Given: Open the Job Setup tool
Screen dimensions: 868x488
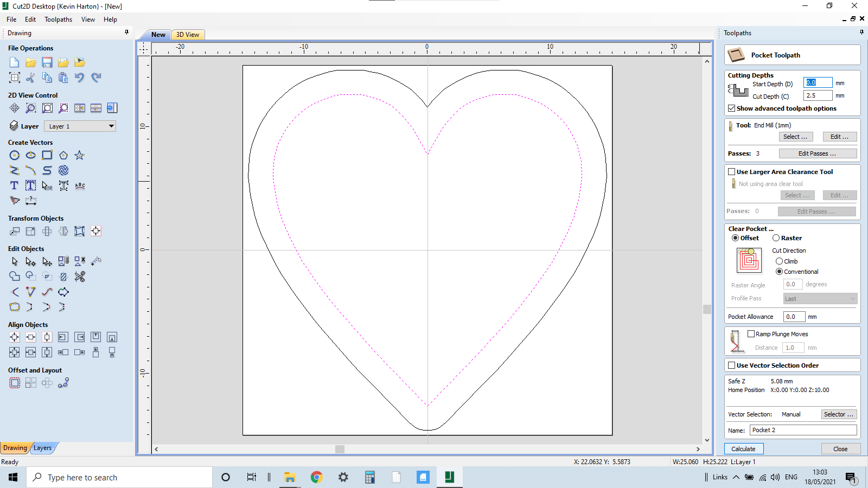Looking at the screenshot, I should (15, 78).
